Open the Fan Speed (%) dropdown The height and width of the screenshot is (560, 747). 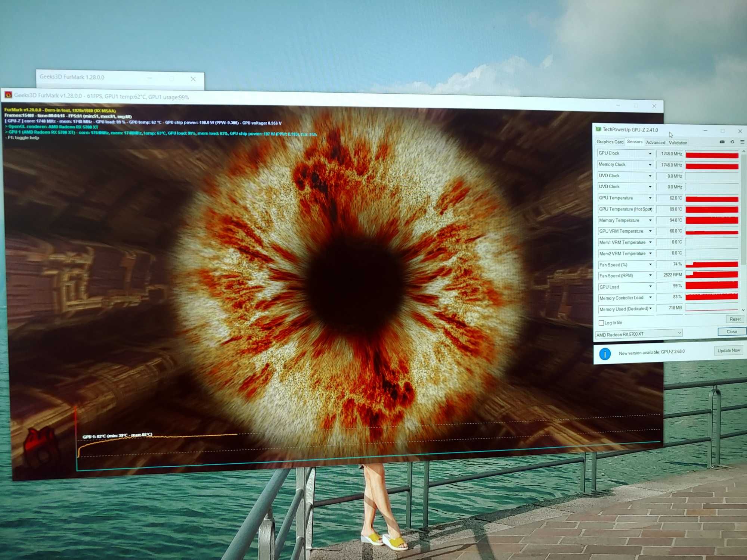point(650,264)
